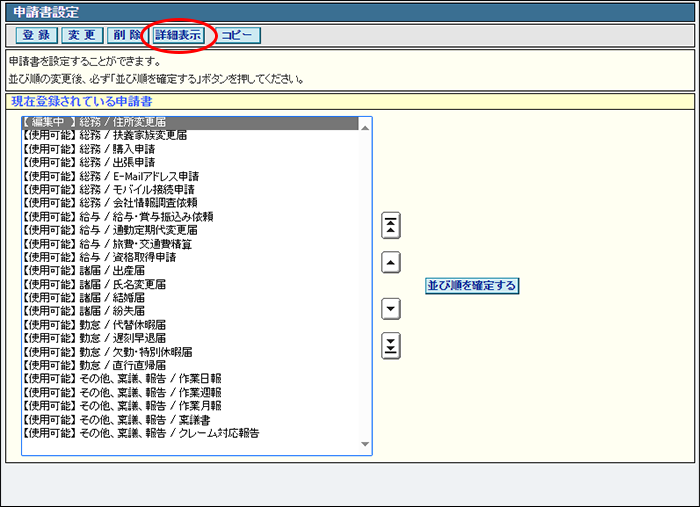700x507 pixels.
Task: Select 諸届 / 出産届 entry
Action: click(x=190, y=271)
